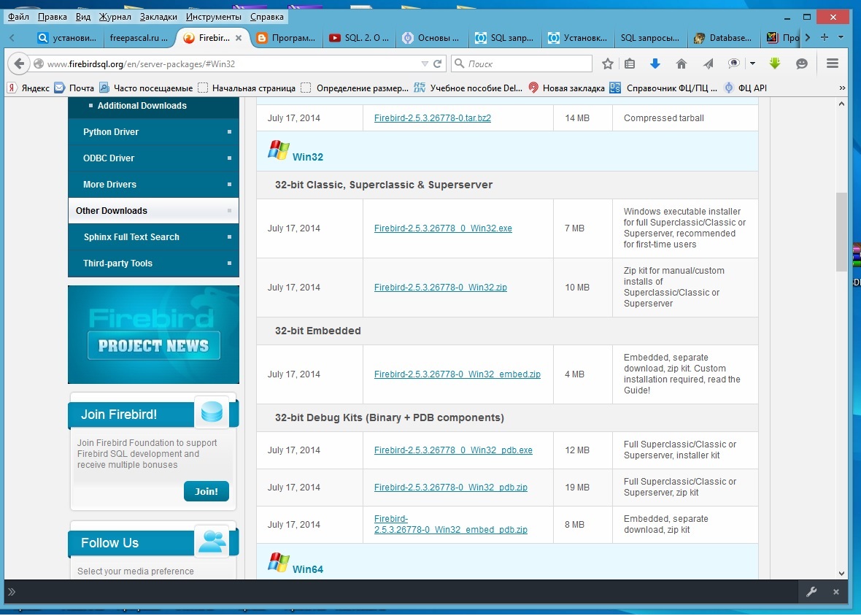The height and width of the screenshot is (616, 861).
Task: Click the reload page icon in address bar
Action: coord(438,64)
